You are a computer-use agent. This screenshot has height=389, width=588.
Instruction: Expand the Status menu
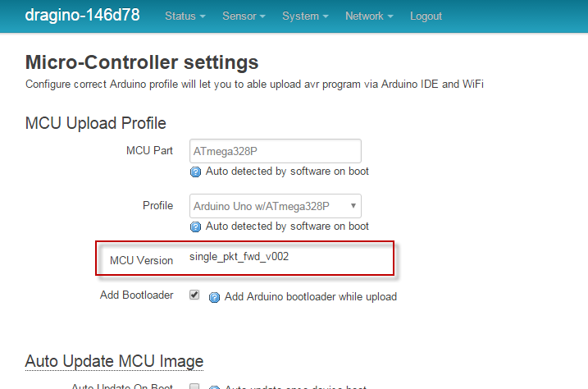click(185, 16)
